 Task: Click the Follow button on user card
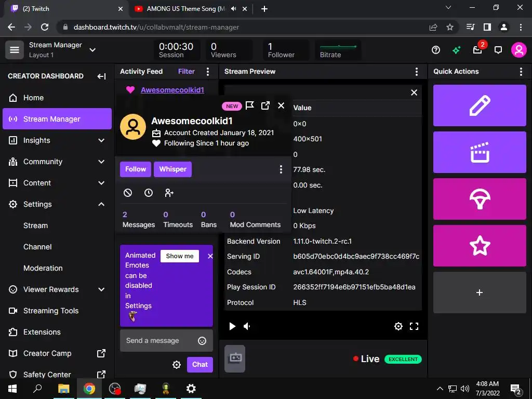pos(136,169)
